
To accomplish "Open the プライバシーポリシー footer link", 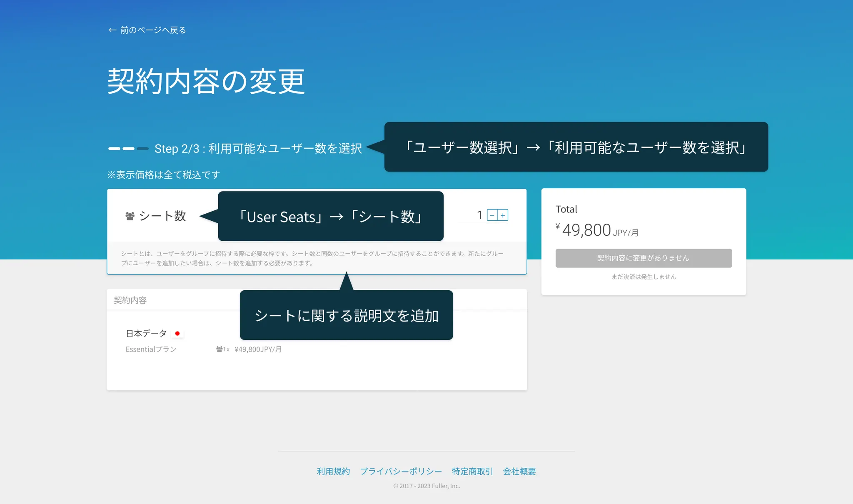I will click(401, 471).
